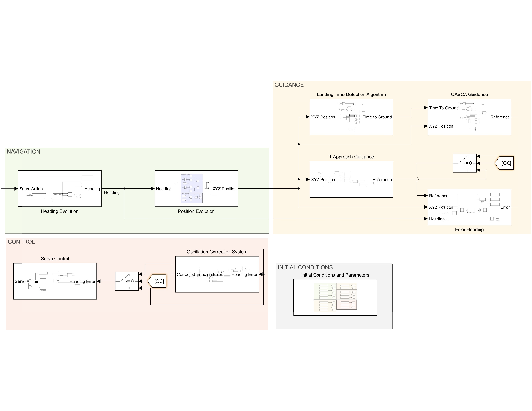Click the [OC] From tag in Guidance

pos(504,163)
